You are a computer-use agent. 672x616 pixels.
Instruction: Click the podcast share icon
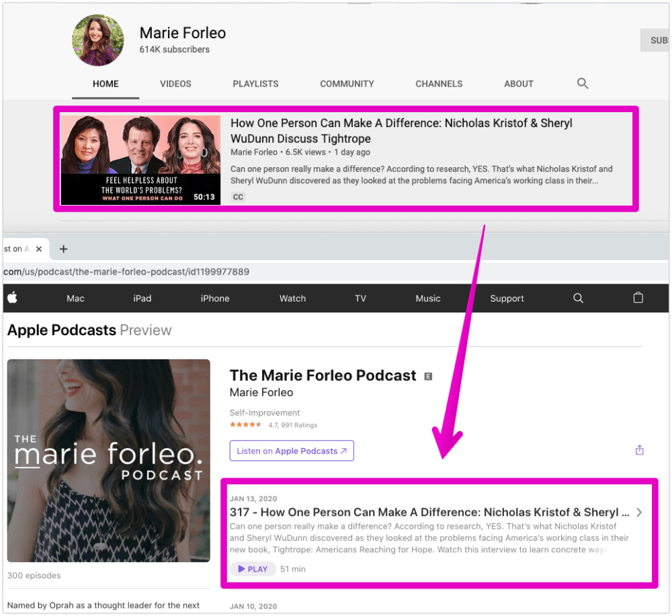pos(639,450)
